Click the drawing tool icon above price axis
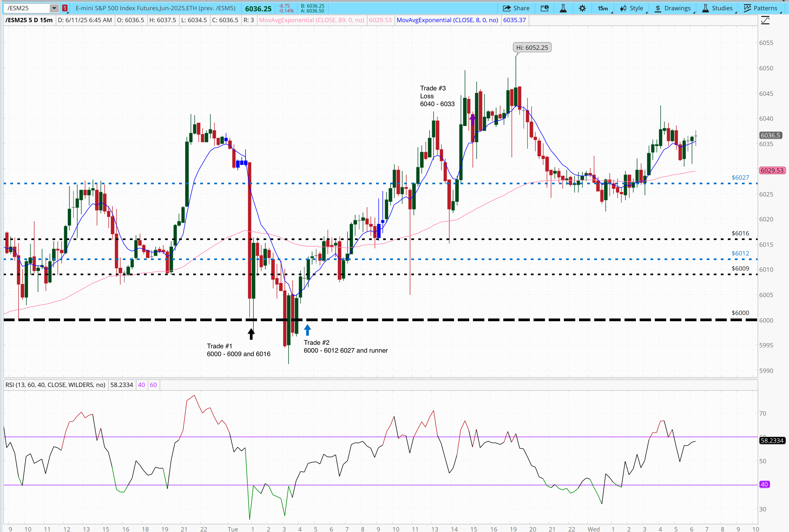The width and height of the screenshot is (789, 532). tap(765, 20)
